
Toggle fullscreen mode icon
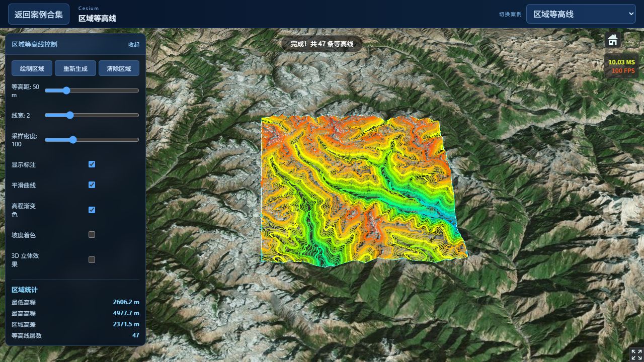pyautogui.click(x=636, y=354)
